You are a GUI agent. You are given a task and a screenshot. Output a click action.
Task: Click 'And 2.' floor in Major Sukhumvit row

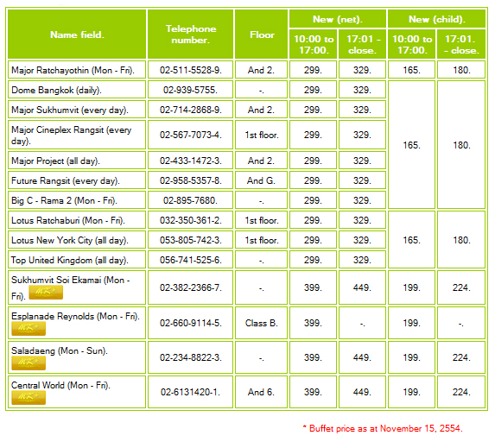pos(262,110)
